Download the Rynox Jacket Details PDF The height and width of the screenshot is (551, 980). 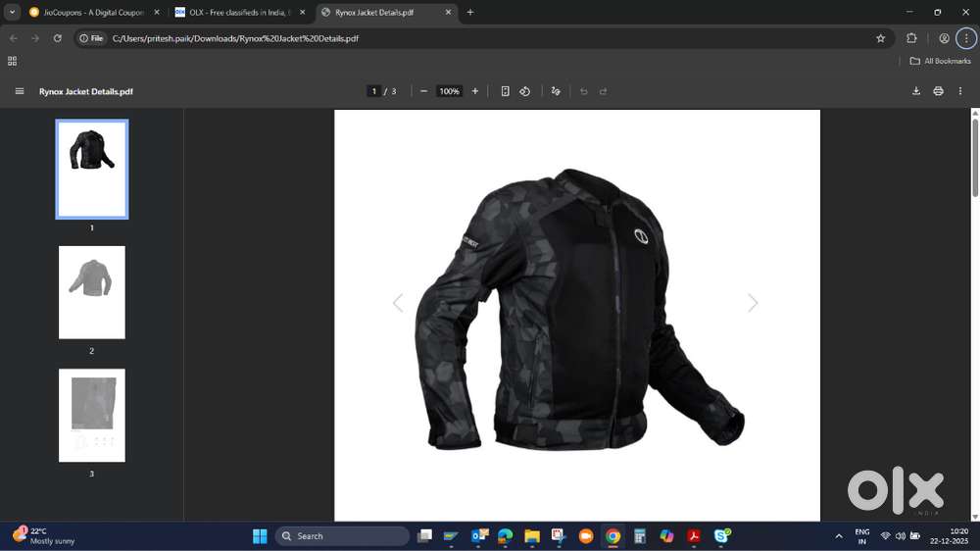[916, 91]
